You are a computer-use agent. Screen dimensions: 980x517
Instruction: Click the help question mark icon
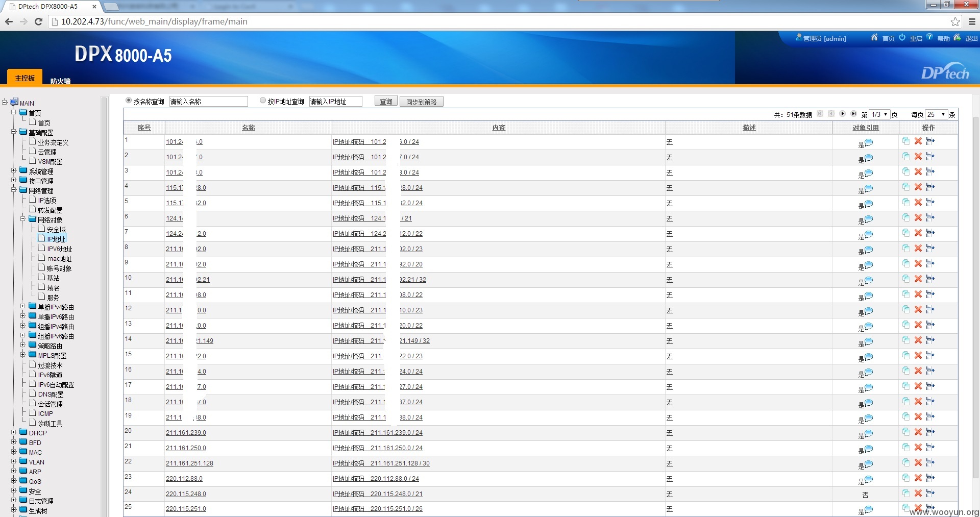929,37
